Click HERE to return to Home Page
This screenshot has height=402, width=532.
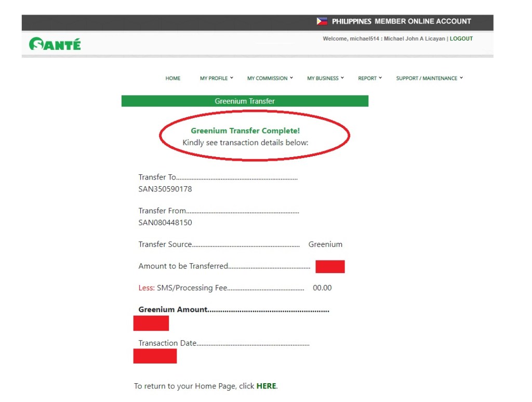coord(266,386)
